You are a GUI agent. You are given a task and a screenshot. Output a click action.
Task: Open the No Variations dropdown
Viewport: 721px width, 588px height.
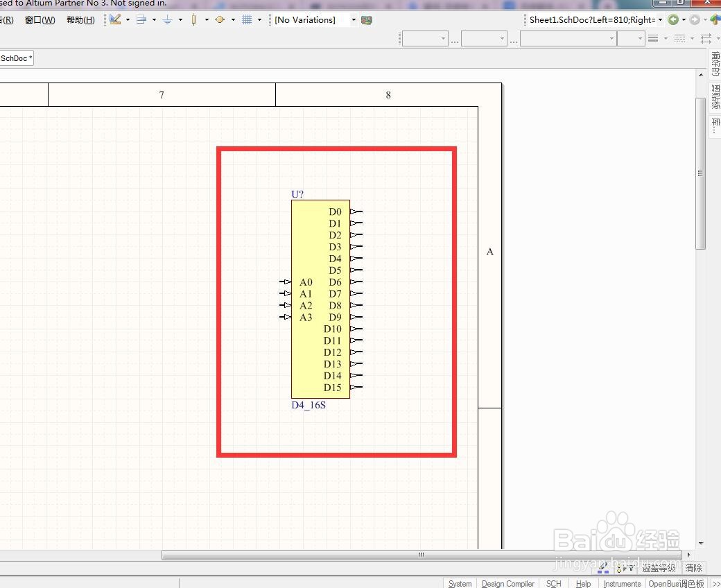pyautogui.click(x=354, y=20)
